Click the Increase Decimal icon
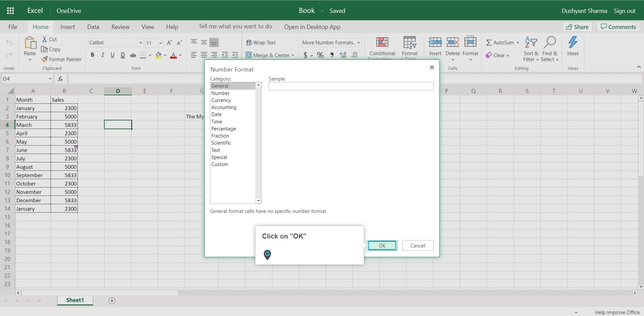 coord(342,55)
